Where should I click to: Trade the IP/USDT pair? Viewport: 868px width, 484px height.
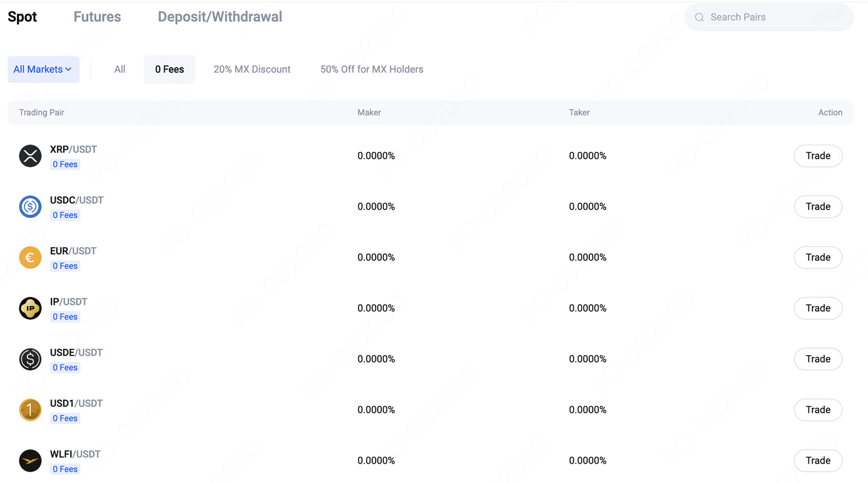tap(818, 308)
